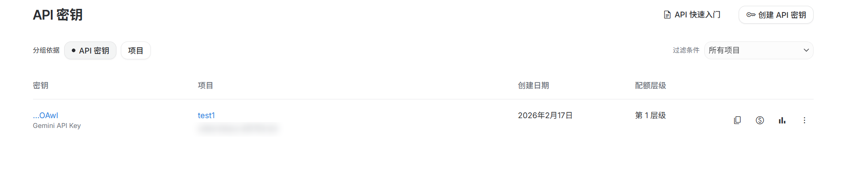Click the 配额层级 column header
Image resolution: width=868 pixels, height=177 pixels.
pos(650,85)
